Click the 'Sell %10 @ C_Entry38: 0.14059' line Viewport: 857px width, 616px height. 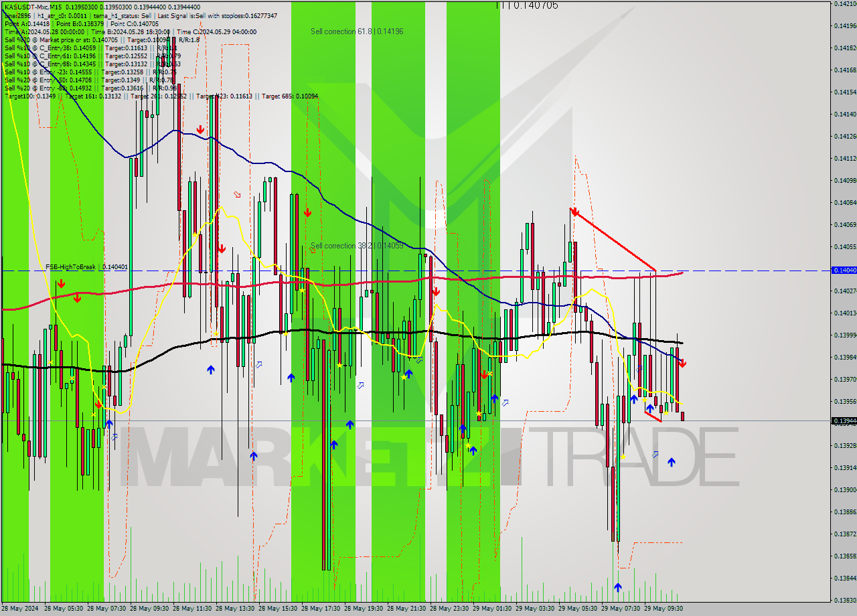click(91, 48)
